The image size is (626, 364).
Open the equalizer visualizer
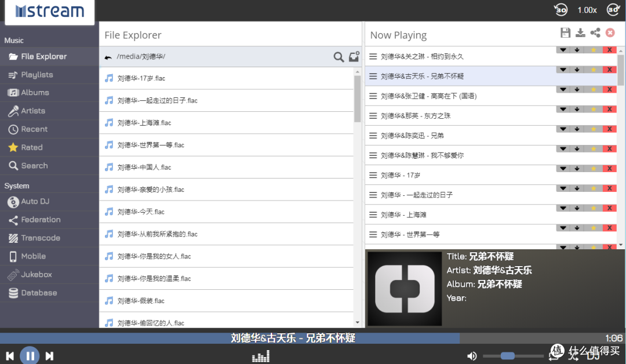tap(260, 356)
